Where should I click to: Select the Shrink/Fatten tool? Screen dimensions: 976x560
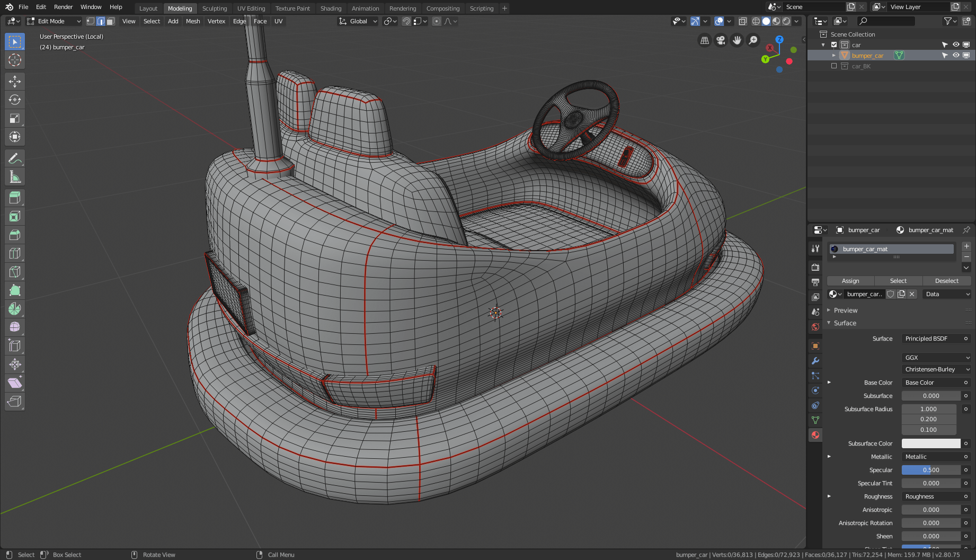pyautogui.click(x=15, y=365)
